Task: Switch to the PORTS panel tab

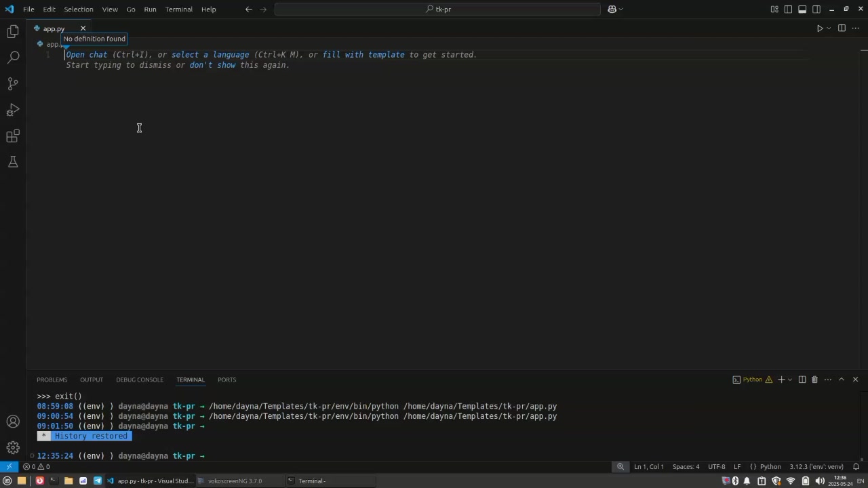Action: [x=227, y=380]
